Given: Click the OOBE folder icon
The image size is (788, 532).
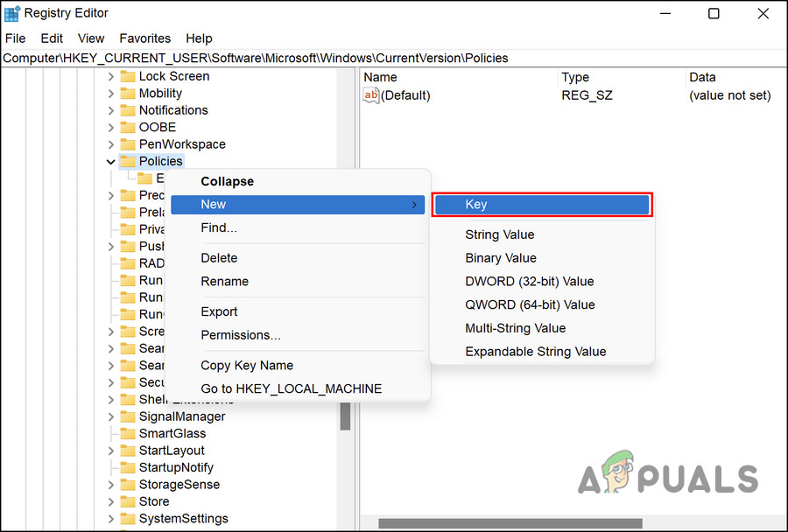Looking at the screenshot, I should click(x=128, y=127).
